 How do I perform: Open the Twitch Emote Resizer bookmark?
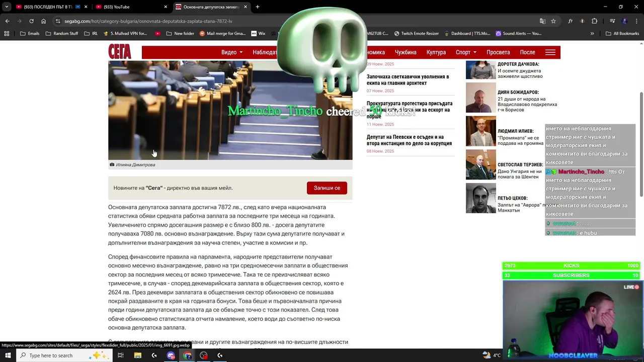417,34
